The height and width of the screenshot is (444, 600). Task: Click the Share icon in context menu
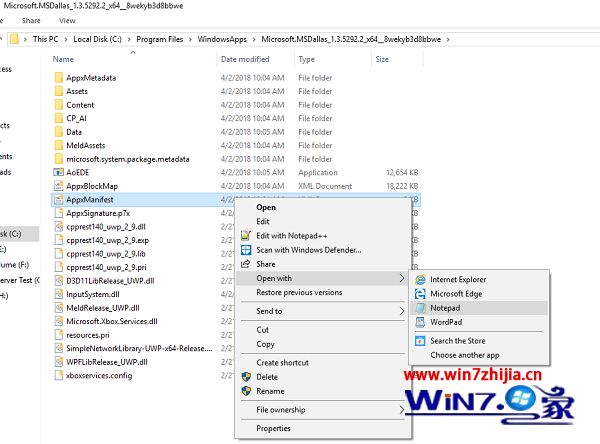point(246,264)
